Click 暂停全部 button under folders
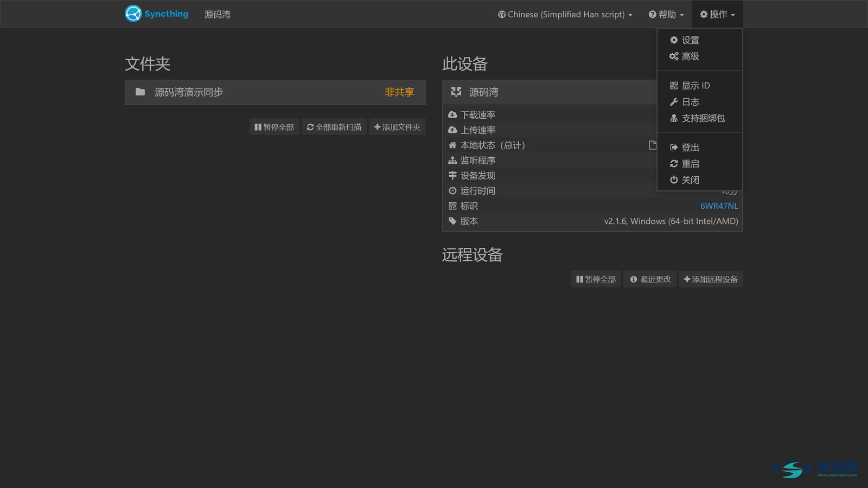The height and width of the screenshot is (488, 868). [275, 127]
